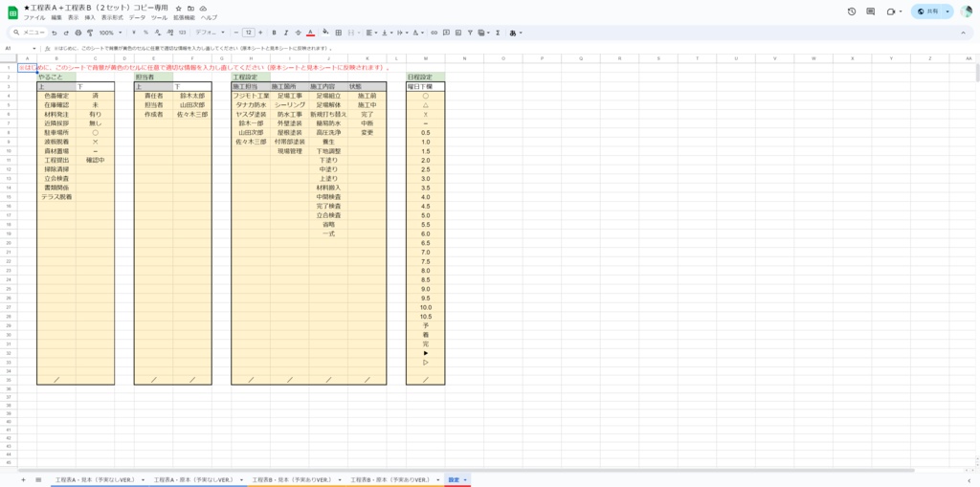Screen dimensions: 980x487
Task: Click the Undo icon in toolbar
Action: pos(55,33)
